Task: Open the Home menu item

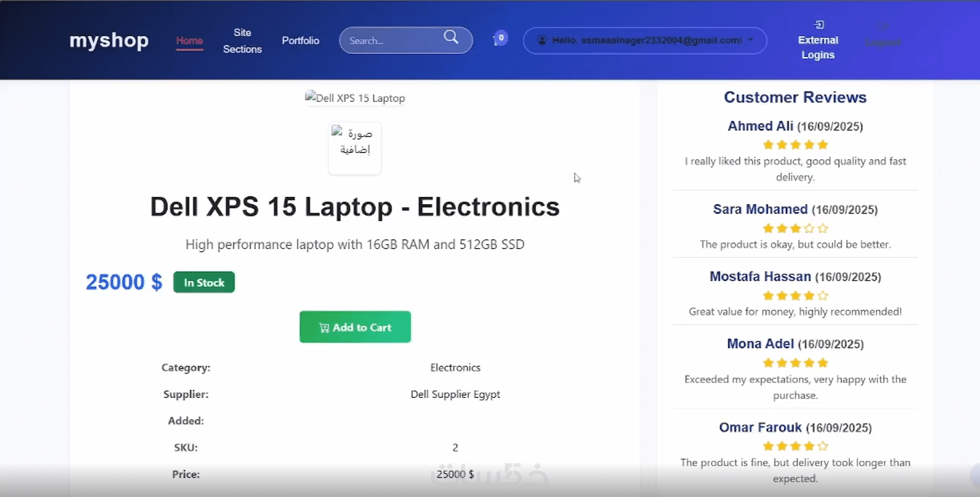Action: point(189,41)
